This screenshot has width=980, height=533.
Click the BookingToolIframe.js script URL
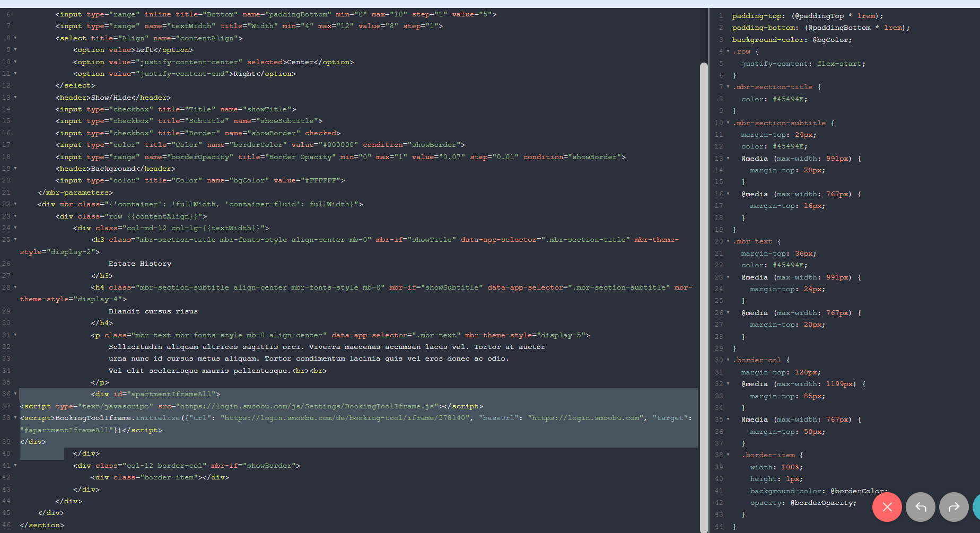pos(308,406)
